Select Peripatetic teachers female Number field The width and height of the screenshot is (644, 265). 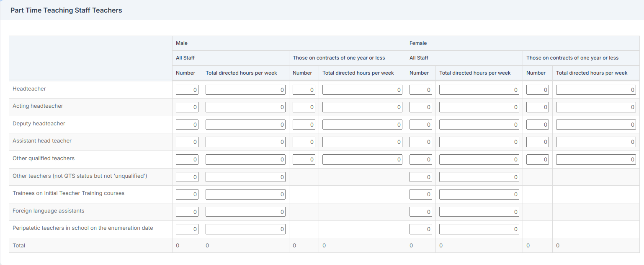click(x=420, y=229)
